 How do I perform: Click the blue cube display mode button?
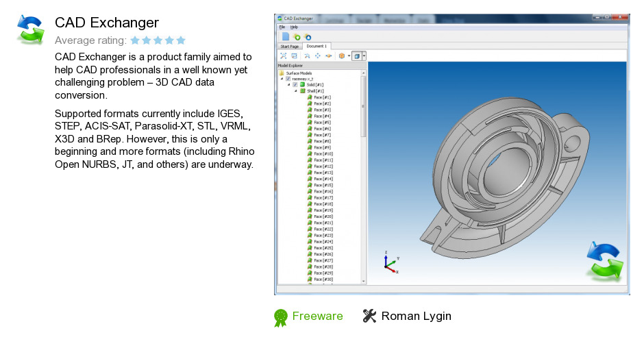(357, 56)
